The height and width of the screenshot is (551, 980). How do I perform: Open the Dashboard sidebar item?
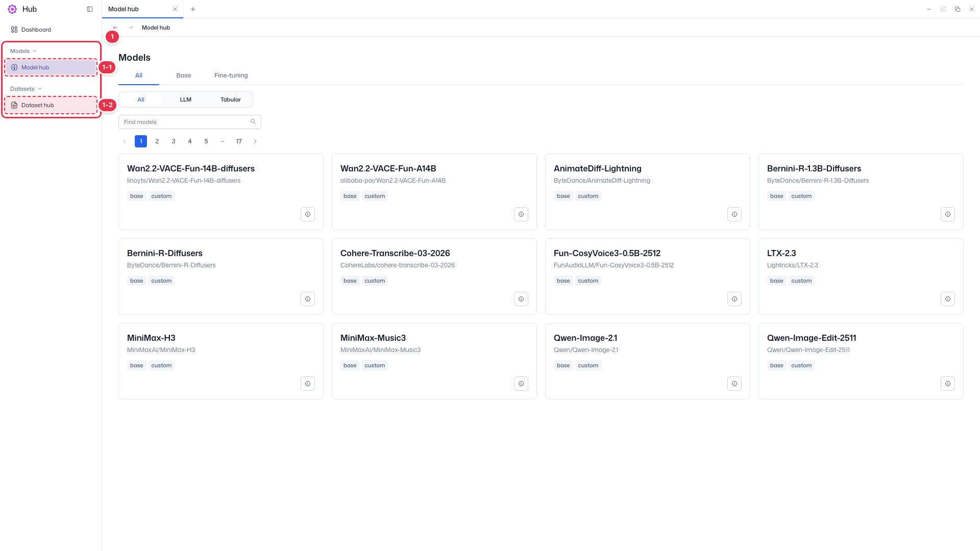coord(51,30)
